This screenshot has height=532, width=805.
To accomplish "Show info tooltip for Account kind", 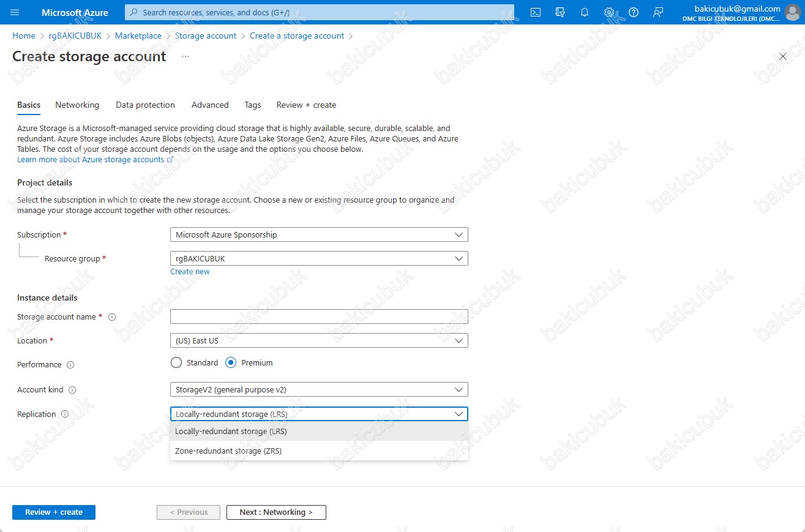I will pos(72,390).
